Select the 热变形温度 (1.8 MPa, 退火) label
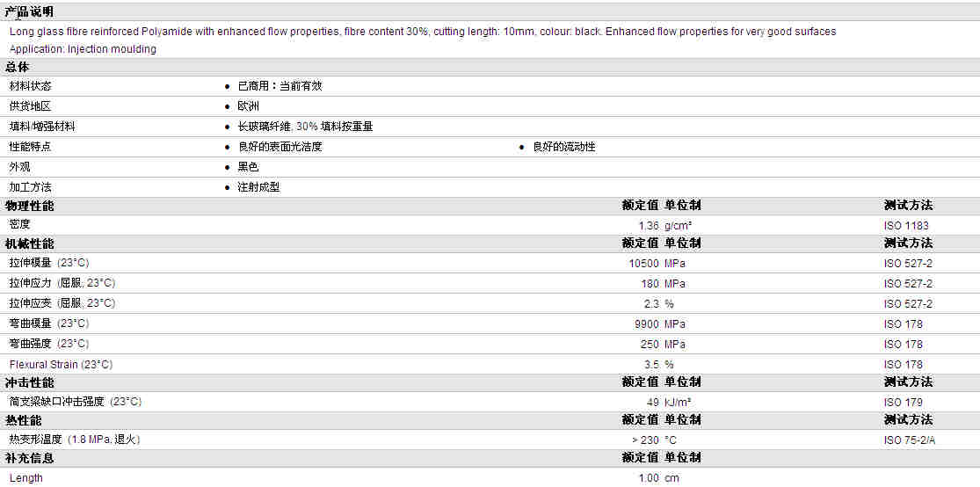The width and height of the screenshot is (980, 487). tap(75, 440)
